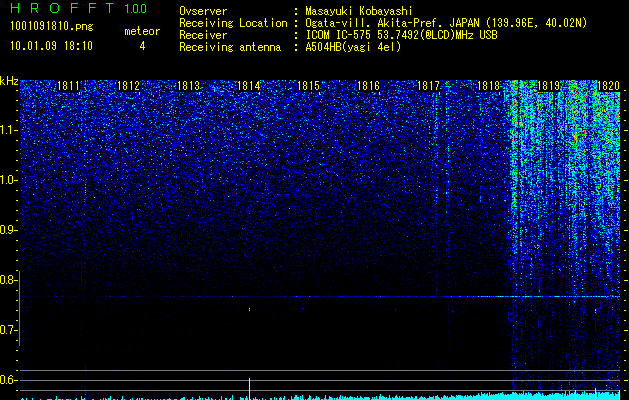Click the 0.9 kHz axis label
629x400 pixels.
click(x=8, y=230)
